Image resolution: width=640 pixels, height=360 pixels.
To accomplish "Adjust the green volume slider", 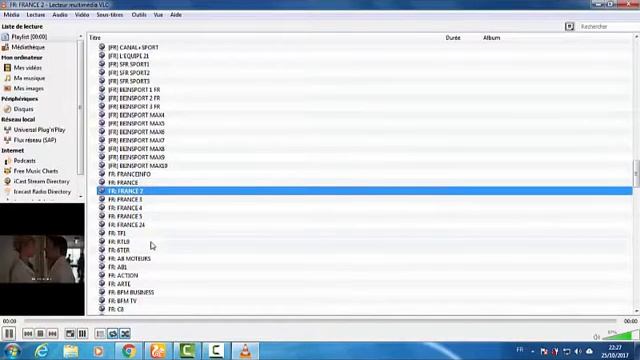I will tap(620, 336).
